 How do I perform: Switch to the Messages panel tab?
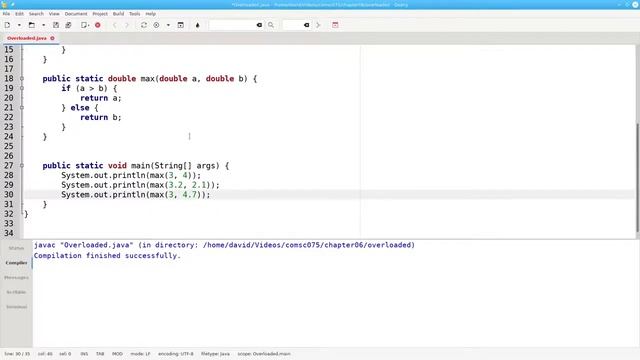pos(16,278)
